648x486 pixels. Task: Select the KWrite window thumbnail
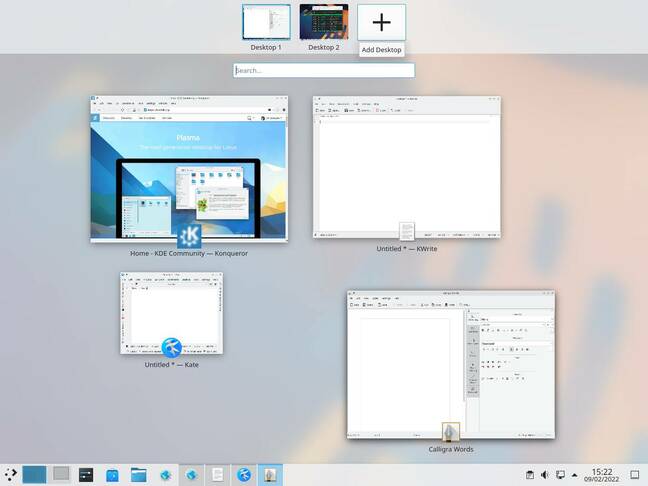(x=407, y=167)
